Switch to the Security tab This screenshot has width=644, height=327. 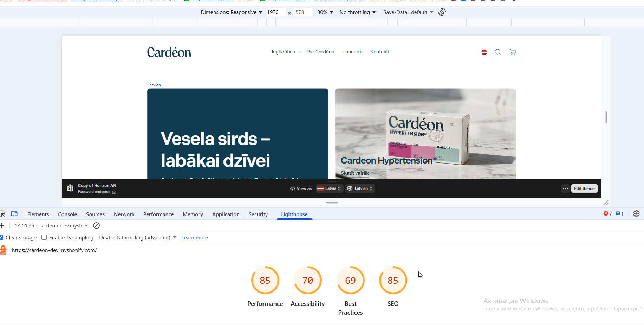(258, 214)
